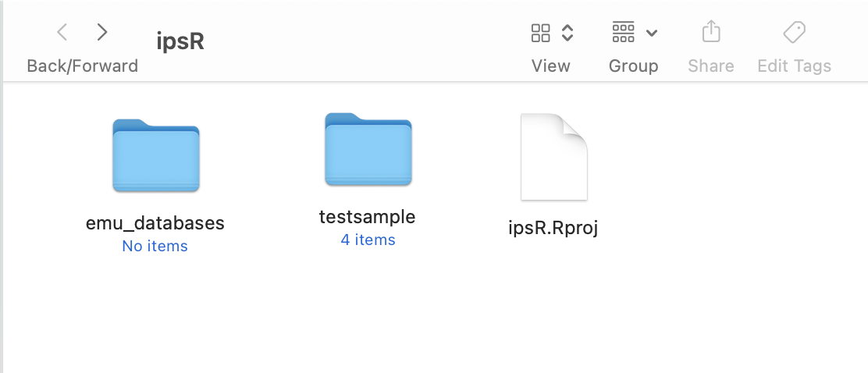
Task: Click the Share icon in toolbar
Action: point(710,33)
